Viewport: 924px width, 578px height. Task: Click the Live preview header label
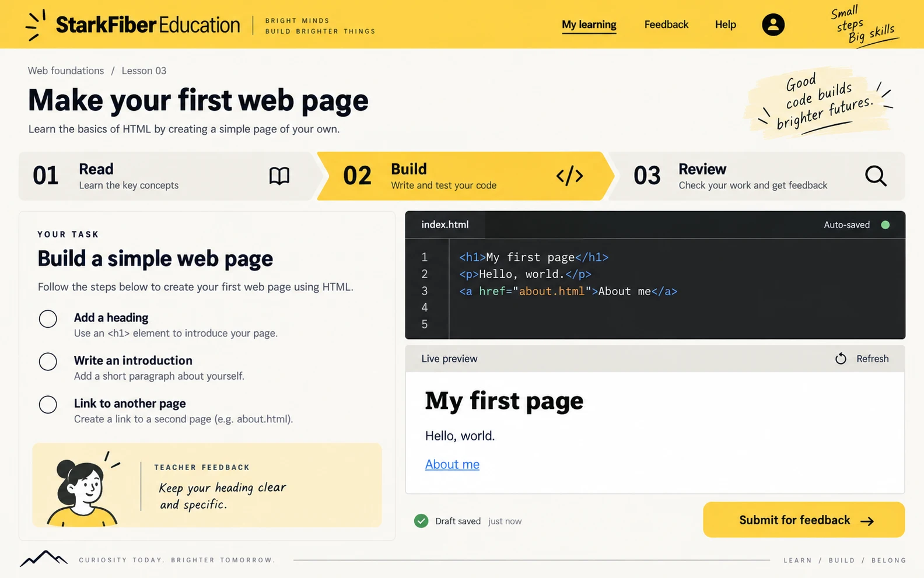click(x=449, y=359)
